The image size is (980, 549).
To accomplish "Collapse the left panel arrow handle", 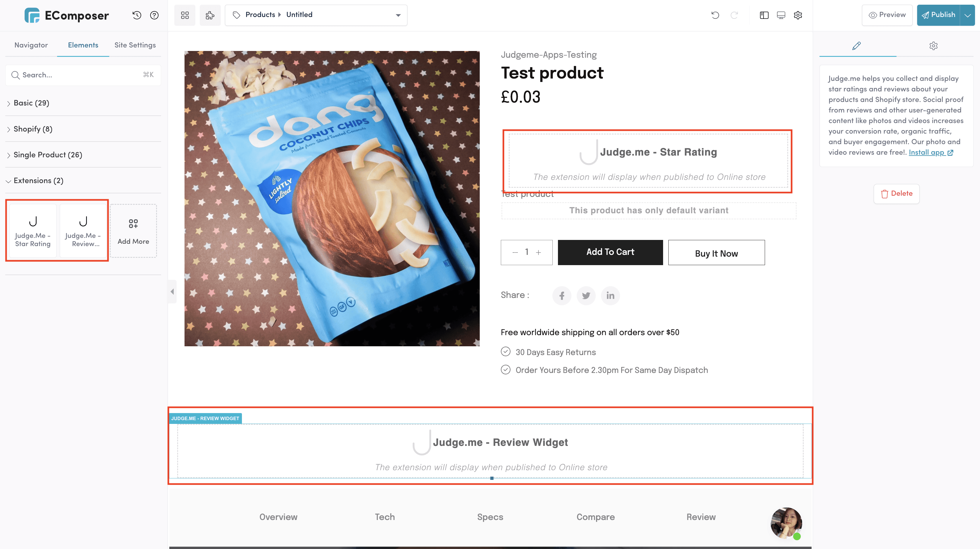I will coord(172,291).
